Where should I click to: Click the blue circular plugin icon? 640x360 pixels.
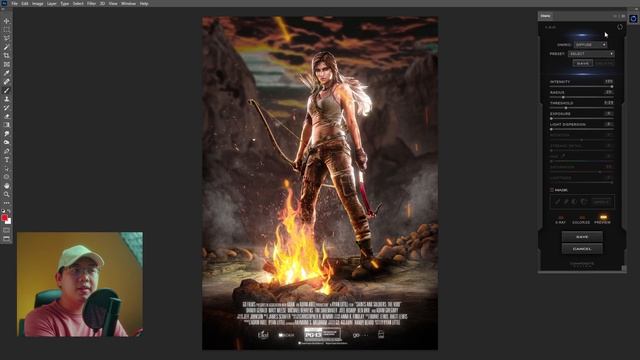(x=633, y=19)
